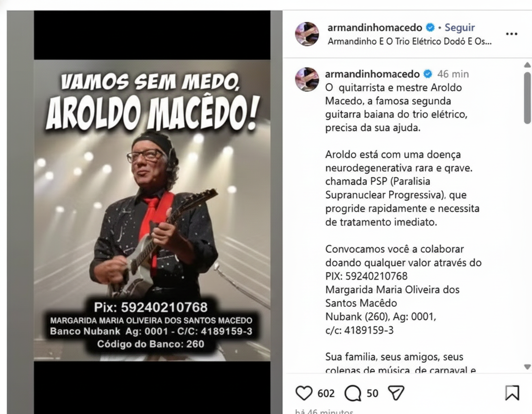532x414 pixels.
Task: Click caption scrollbar up arrow
Action: pos(527,65)
